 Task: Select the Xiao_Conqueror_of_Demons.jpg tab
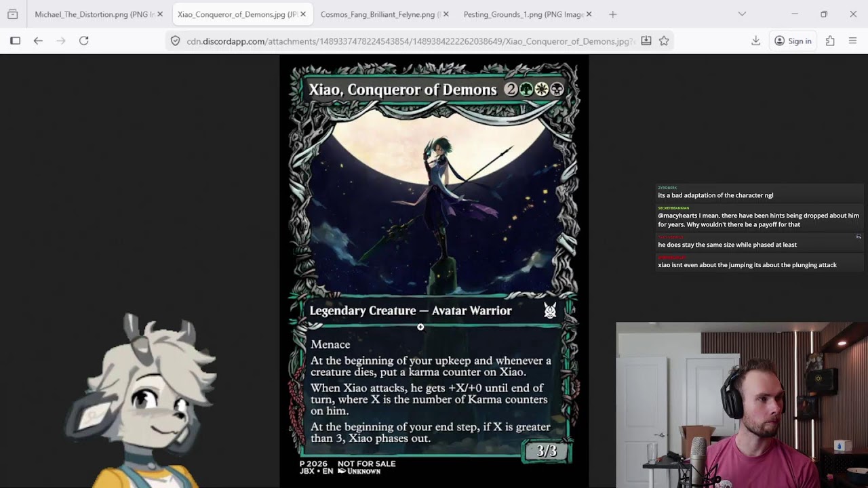click(242, 14)
